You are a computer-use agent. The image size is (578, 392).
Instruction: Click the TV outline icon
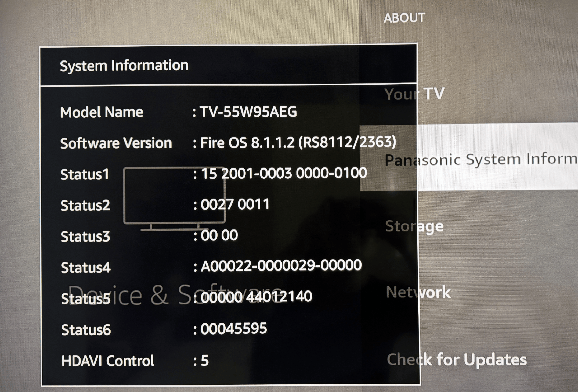point(174,199)
